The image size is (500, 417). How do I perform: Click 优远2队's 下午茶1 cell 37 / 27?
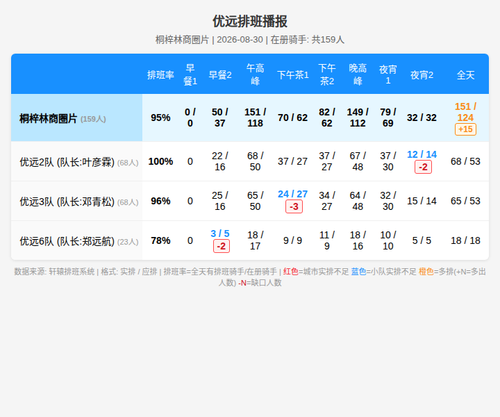pyautogui.click(x=293, y=161)
